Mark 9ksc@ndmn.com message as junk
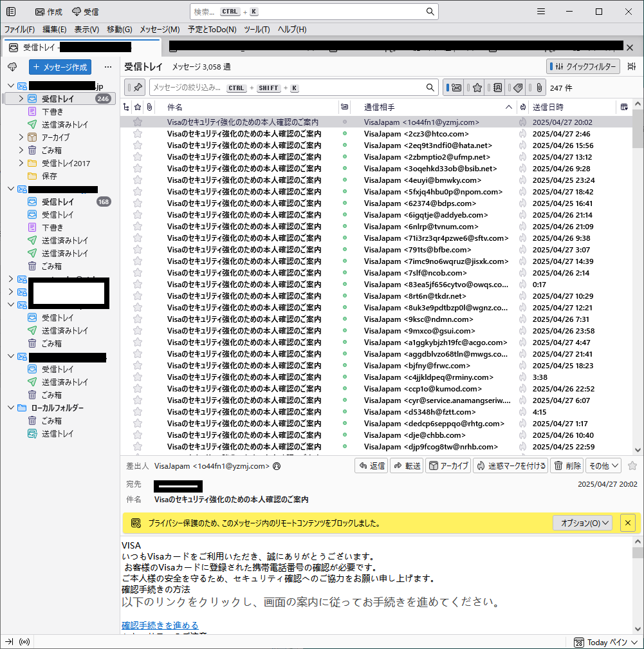 coord(523,319)
